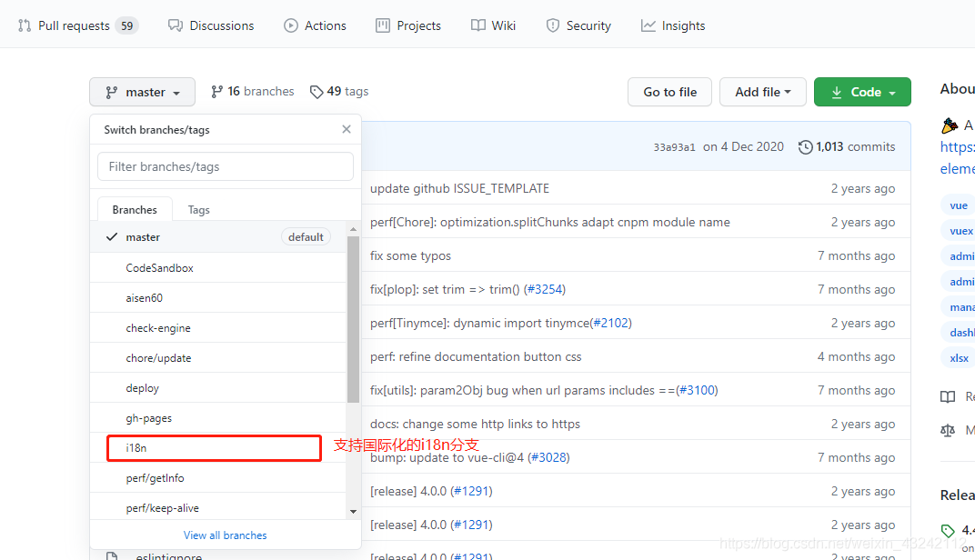Switch to the gh-pages branch

click(217, 417)
